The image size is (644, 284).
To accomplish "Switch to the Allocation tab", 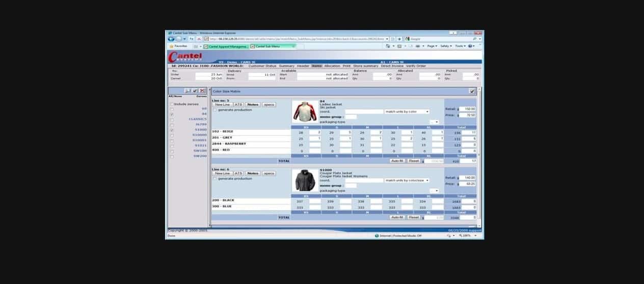I will 332,66.
